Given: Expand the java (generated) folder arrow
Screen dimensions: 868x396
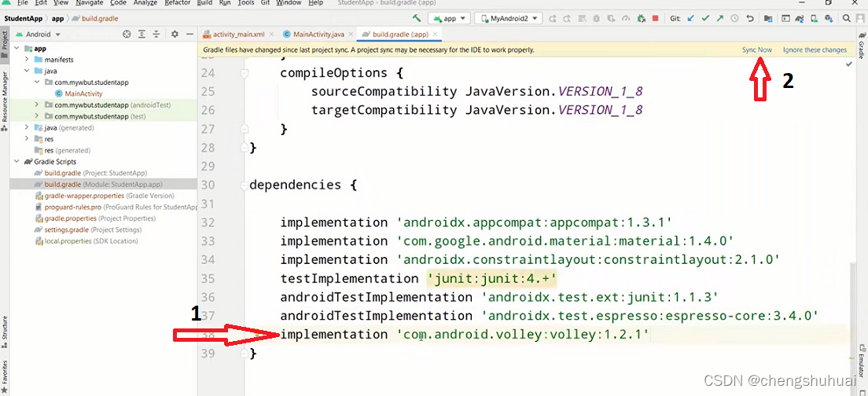Looking at the screenshot, I should tap(27, 127).
